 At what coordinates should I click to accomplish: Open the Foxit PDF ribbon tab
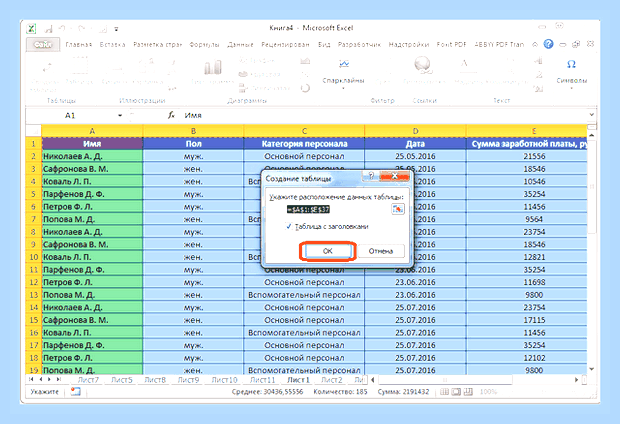(x=451, y=45)
